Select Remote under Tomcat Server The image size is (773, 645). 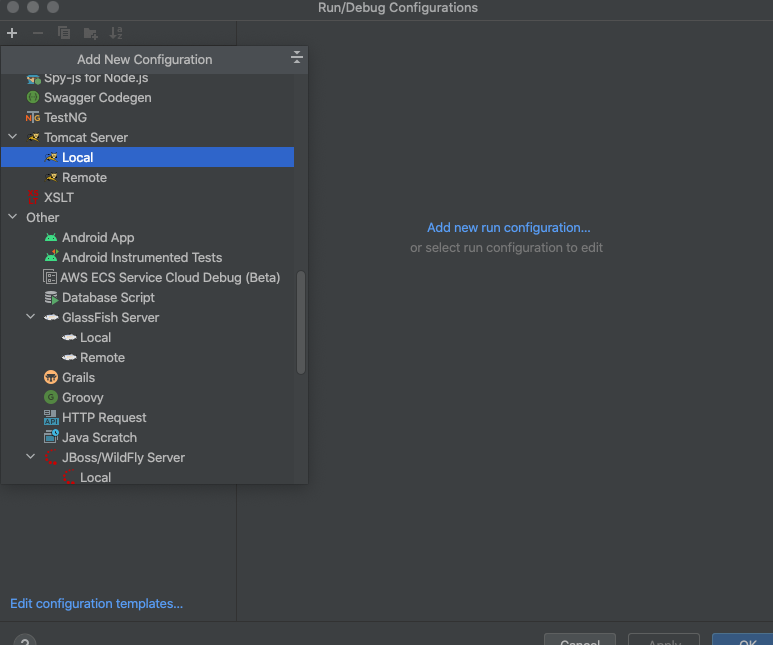(147, 178)
